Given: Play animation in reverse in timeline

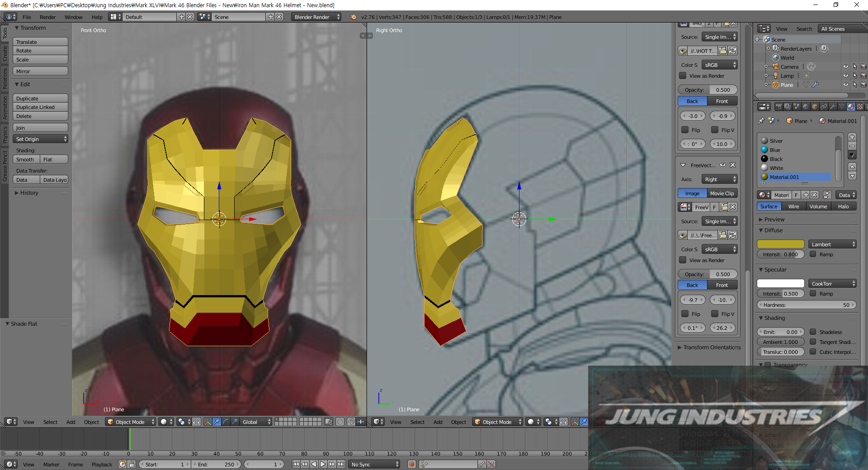Looking at the screenshot, I should tap(314, 464).
